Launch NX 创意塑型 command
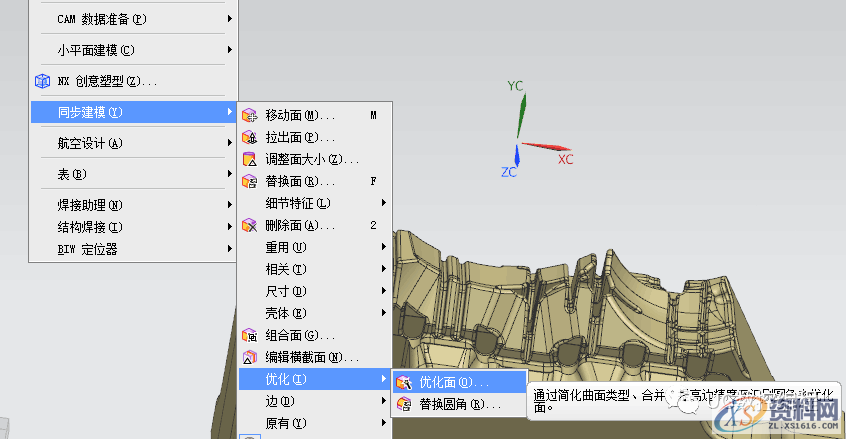The width and height of the screenshot is (846, 439). pyautogui.click(x=133, y=81)
